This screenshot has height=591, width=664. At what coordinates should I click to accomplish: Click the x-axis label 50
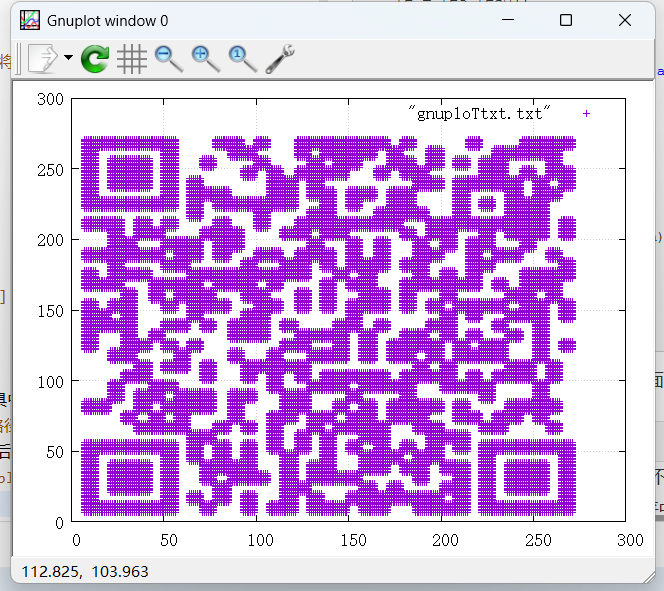[169, 540]
